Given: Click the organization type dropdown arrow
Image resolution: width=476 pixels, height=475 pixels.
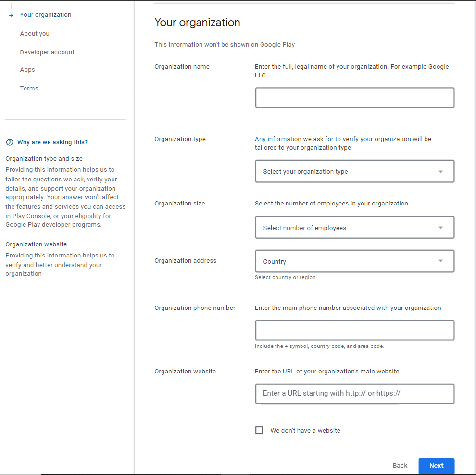Looking at the screenshot, I should [x=441, y=172].
